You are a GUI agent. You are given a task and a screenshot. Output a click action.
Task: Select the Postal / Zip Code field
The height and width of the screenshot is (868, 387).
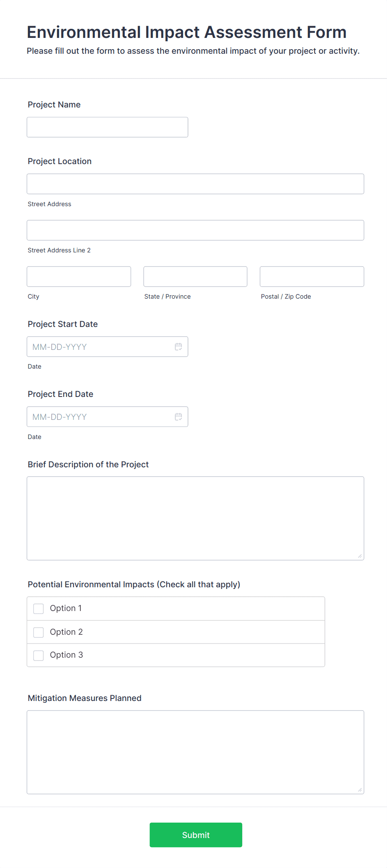pos(312,277)
